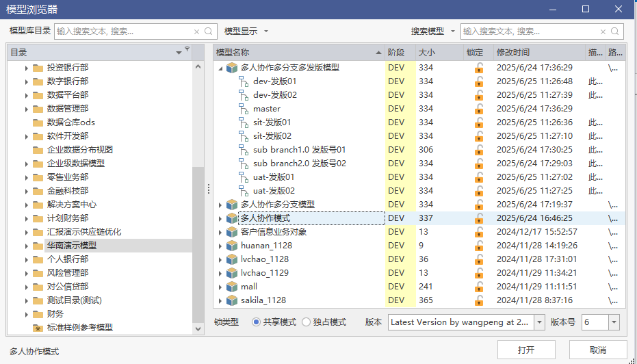Select the 测试目录(测试) folder

tap(75, 300)
